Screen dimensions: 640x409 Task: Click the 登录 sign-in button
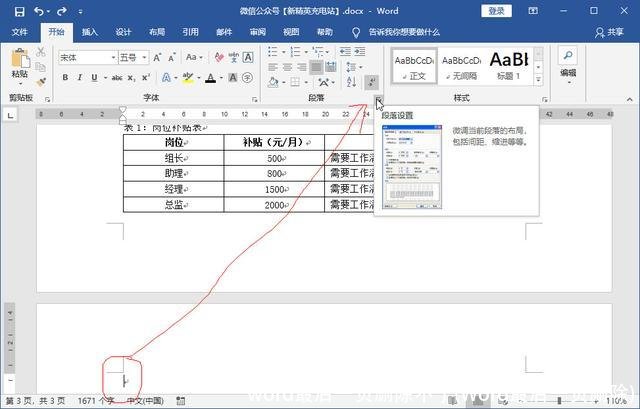coord(496,11)
